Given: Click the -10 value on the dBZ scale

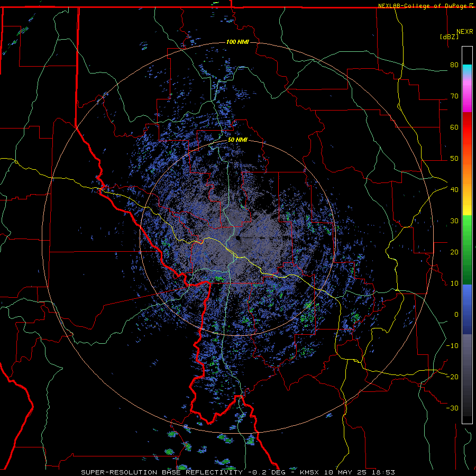Looking at the screenshot, I should tap(452, 346).
